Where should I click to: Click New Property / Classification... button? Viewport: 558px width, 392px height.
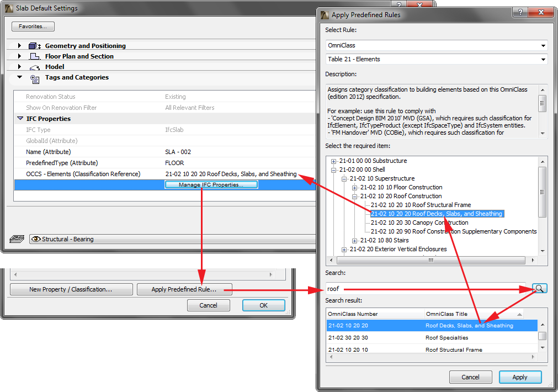71,289
